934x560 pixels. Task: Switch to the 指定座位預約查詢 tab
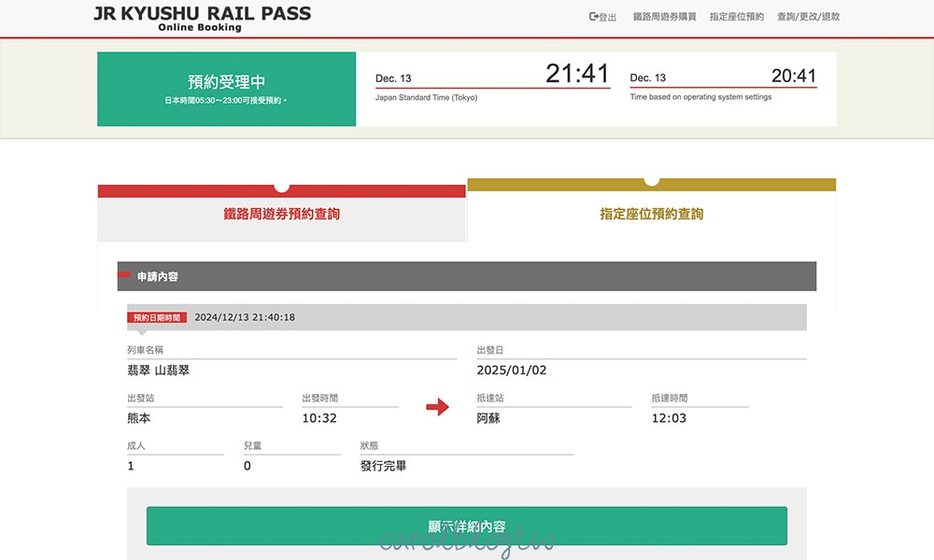click(x=652, y=214)
